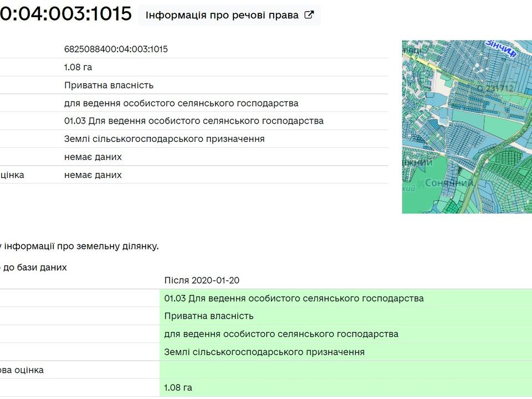Click немає даних next to the оцінка label
Image resolution: width=532 pixels, height=399 pixels.
[93, 175]
